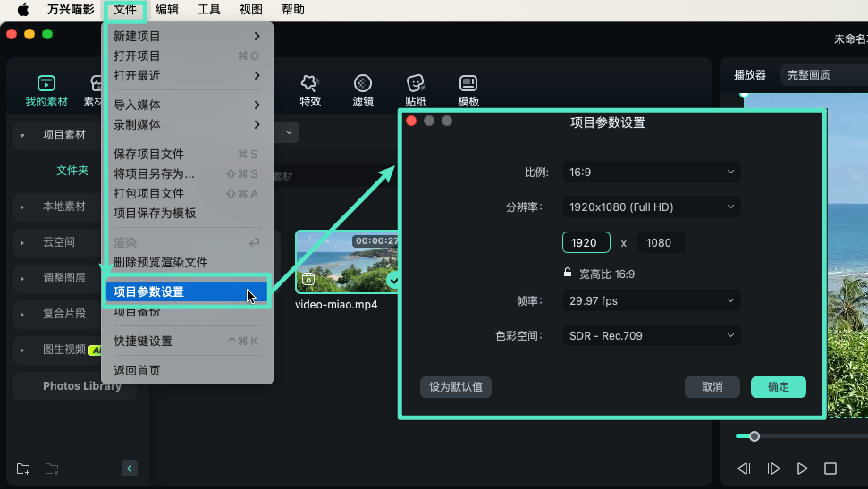Expand 打开最近 submenu
The image size is (868, 489).
click(x=187, y=75)
